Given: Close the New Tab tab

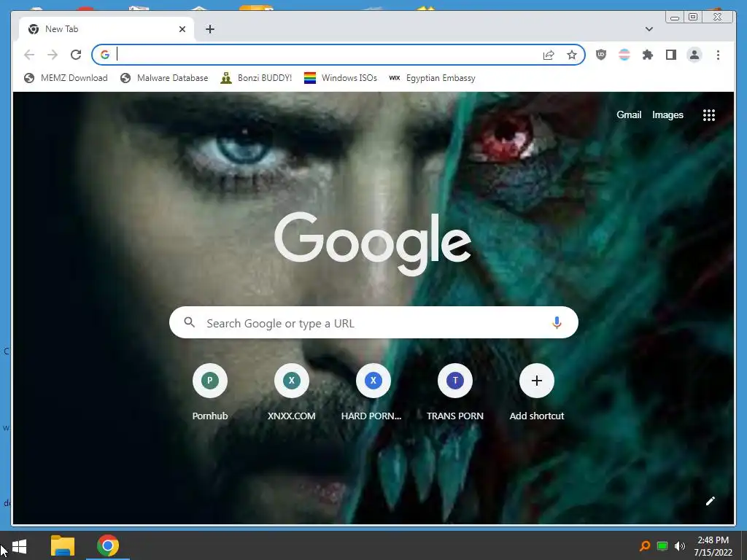Looking at the screenshot, I should (182, 29).
